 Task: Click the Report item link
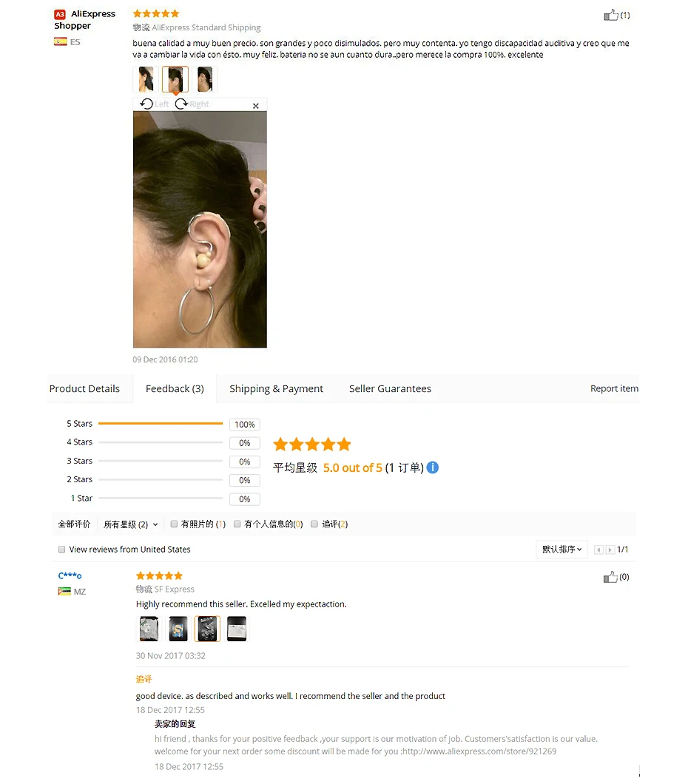tap(614, 388)
